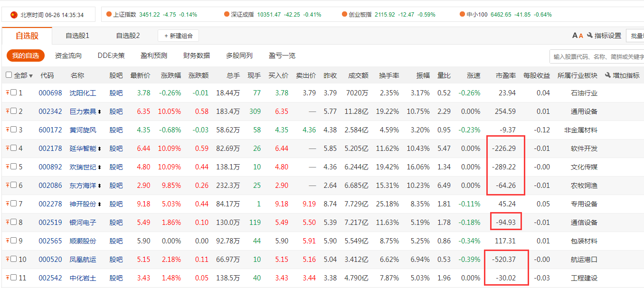Switch to the 自选股2 tab
The width and height of the screenshot is (644, 288).
click(128, 36)
